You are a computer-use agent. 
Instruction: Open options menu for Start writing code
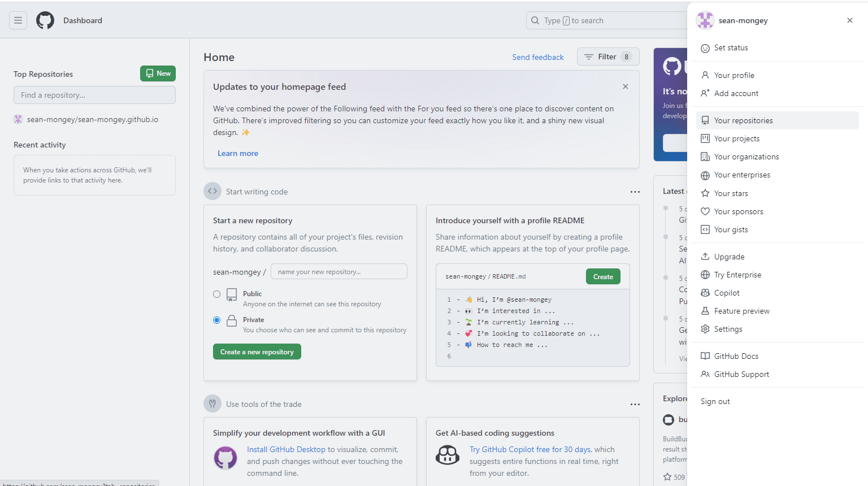(635, 192)
